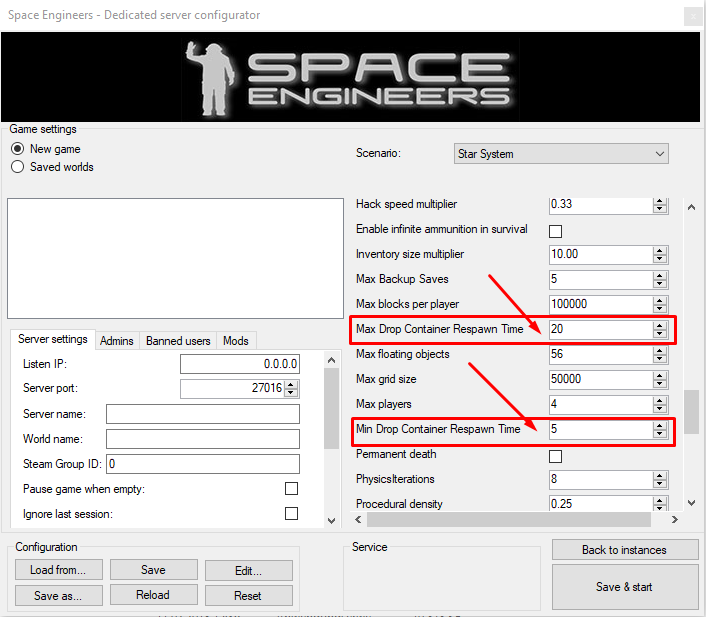Click the Max Drop Container Respawn Time field

tap(599, 329)
